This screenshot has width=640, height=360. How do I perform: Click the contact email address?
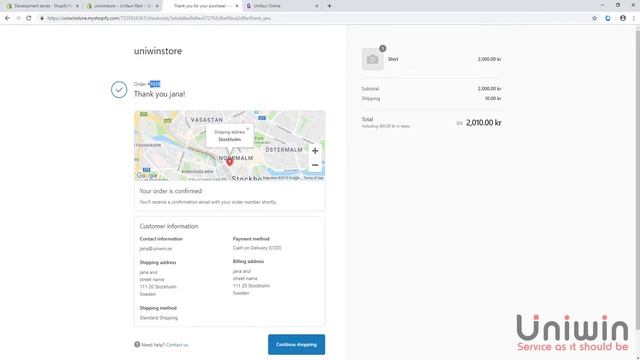(x=156, y=249)
